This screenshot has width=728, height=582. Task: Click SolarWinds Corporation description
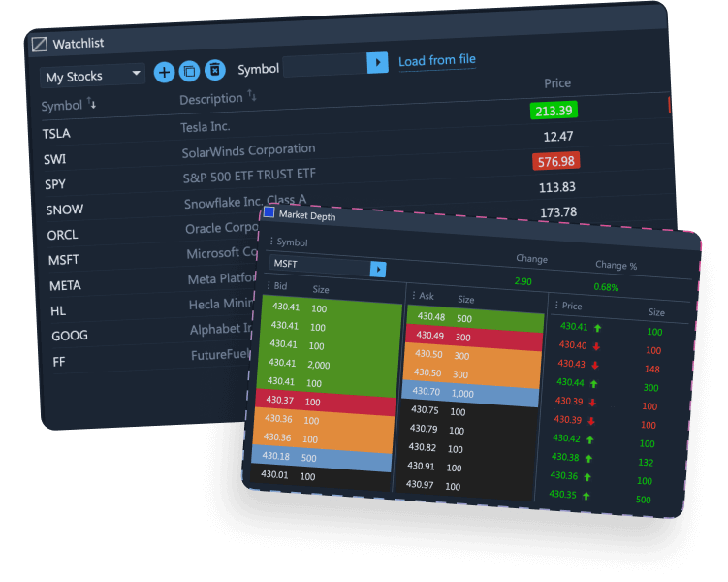[x=248, y=150]
